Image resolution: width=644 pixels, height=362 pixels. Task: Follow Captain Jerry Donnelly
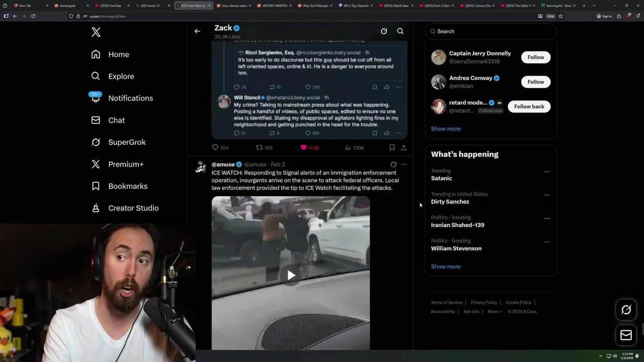536,57
